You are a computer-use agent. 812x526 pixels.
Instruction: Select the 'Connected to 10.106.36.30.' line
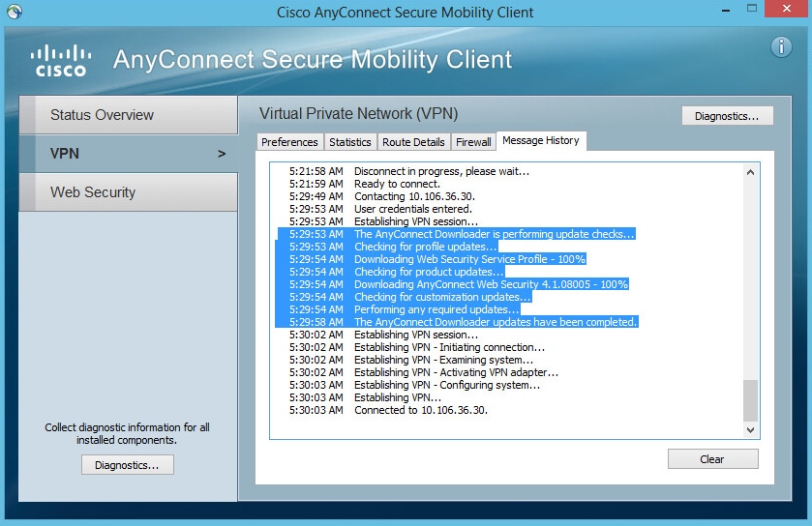pos(388,410)
